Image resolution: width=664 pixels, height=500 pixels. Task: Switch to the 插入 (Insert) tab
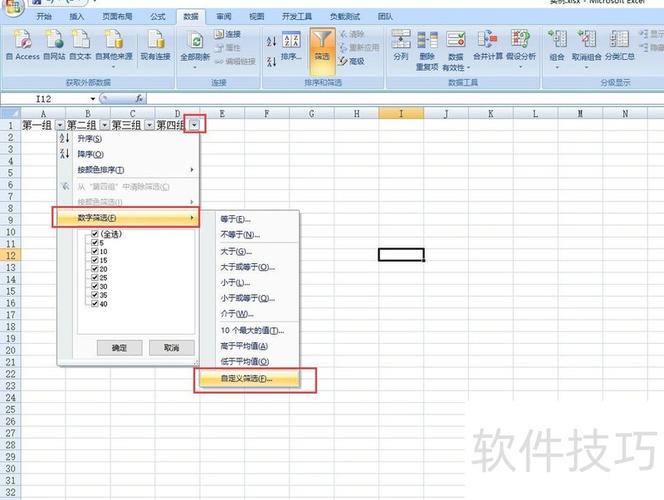point(77,17)
